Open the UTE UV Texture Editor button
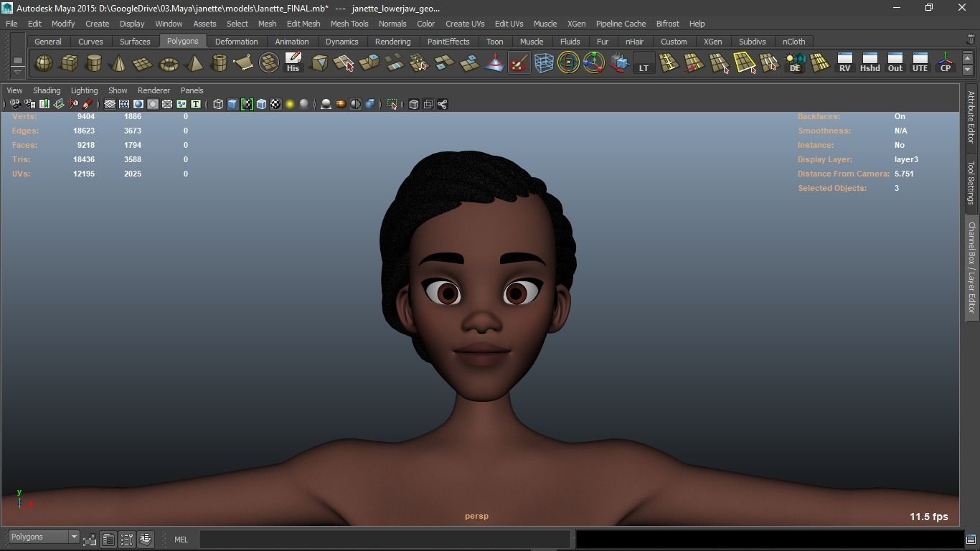This screenshot has height=551, width=980. [x=920, y=63]
